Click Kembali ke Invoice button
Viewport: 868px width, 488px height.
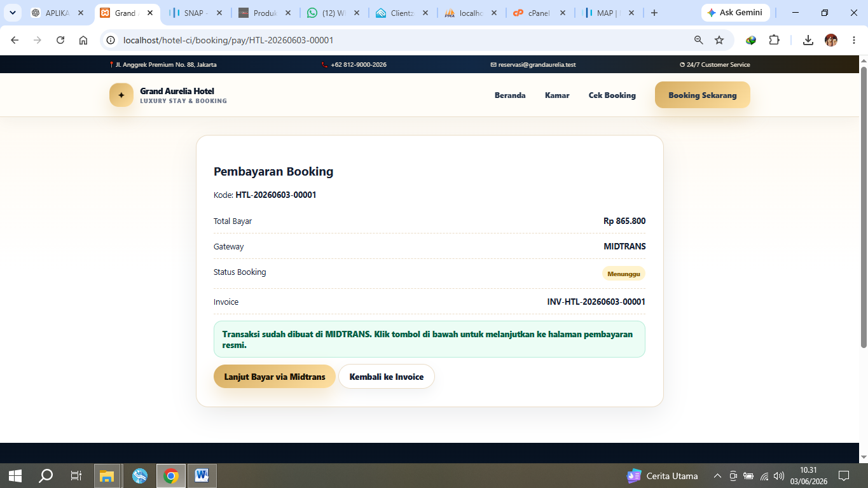pyautogui.click(x=387, y=377)
